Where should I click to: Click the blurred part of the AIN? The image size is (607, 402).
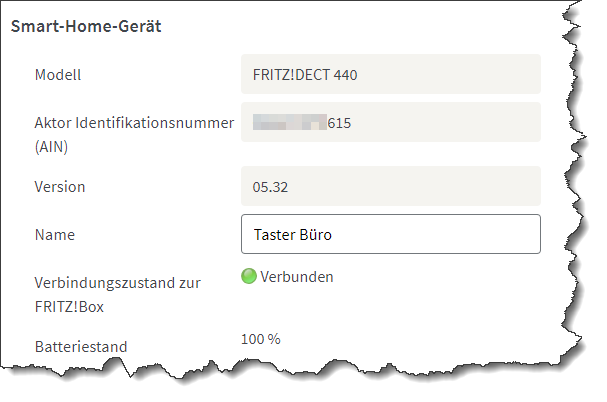point(290,122)
